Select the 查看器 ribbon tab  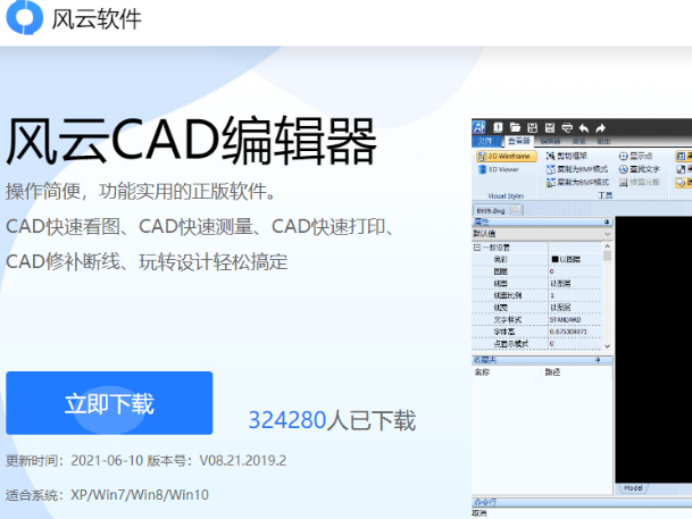click(x=519, y=141)
